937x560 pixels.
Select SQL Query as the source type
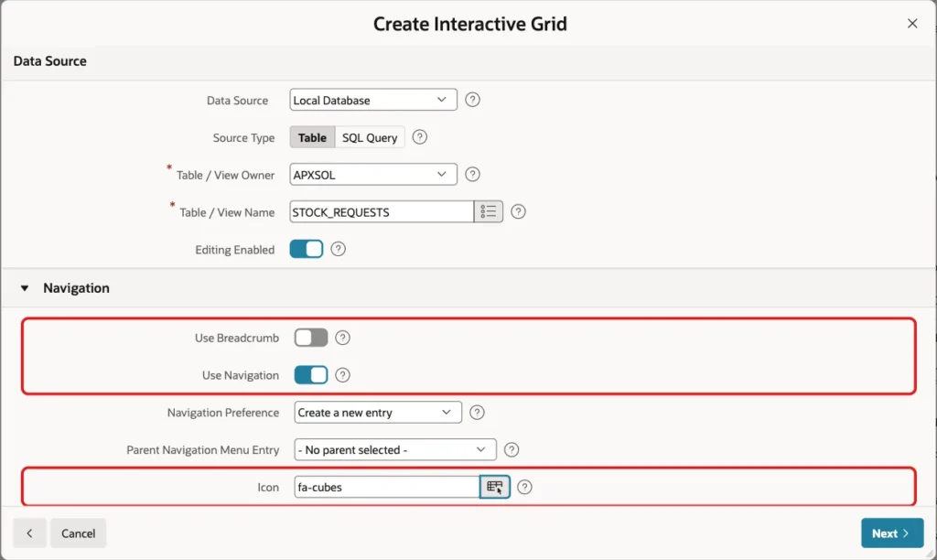(x=370, y=137)
